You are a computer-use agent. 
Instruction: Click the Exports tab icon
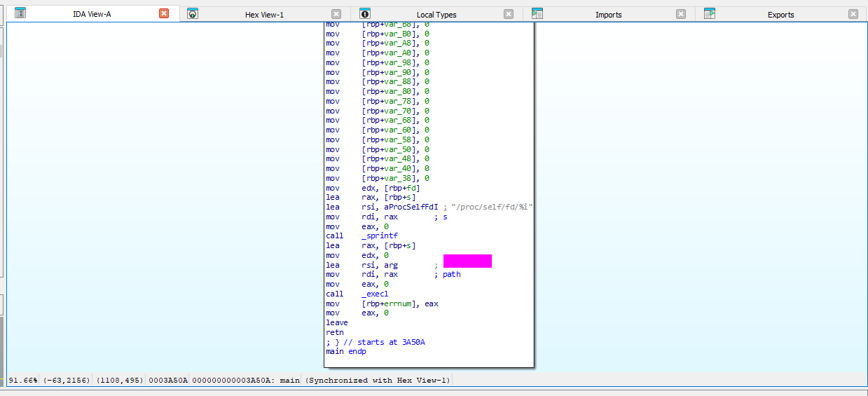[710, 14]
